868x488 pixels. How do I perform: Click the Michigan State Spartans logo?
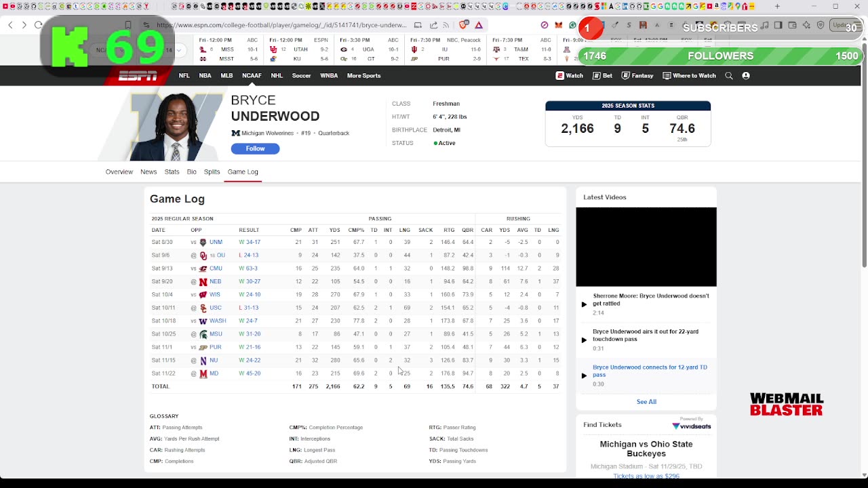pos(203,334)
